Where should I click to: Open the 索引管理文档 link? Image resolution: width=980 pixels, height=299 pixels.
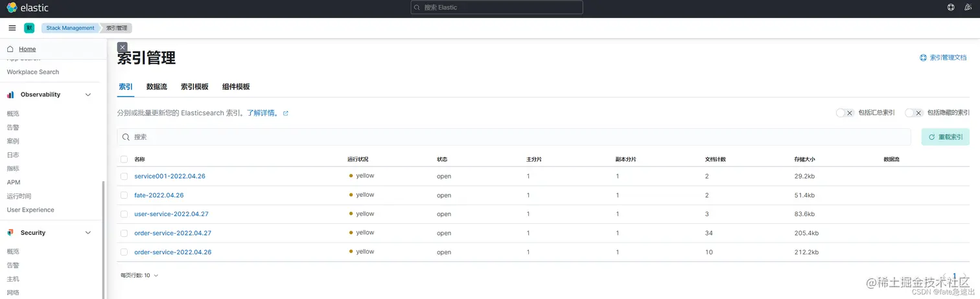pyautogui.click(x=948, y=58)
